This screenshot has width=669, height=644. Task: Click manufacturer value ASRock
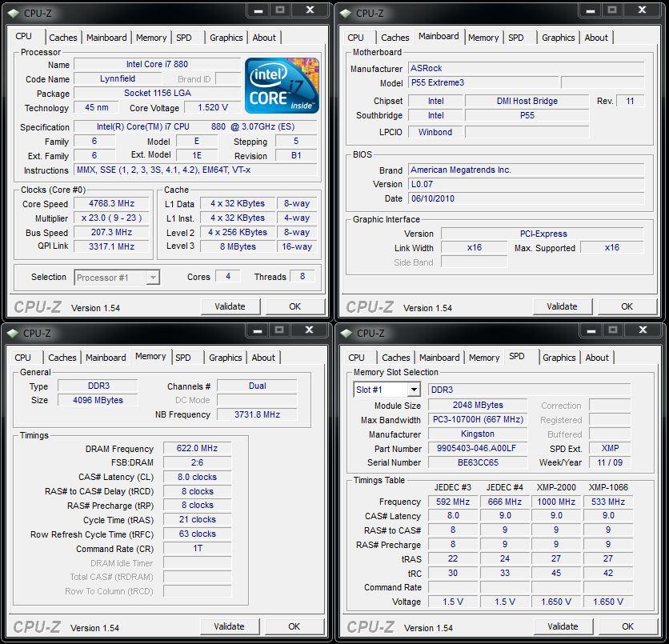526,68
